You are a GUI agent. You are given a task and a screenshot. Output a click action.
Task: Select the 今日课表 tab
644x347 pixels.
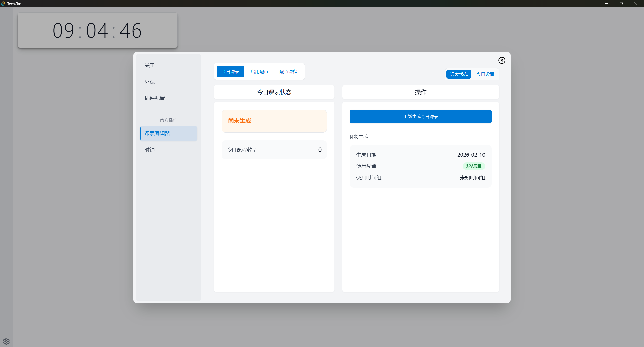click(x=230, y=72)
